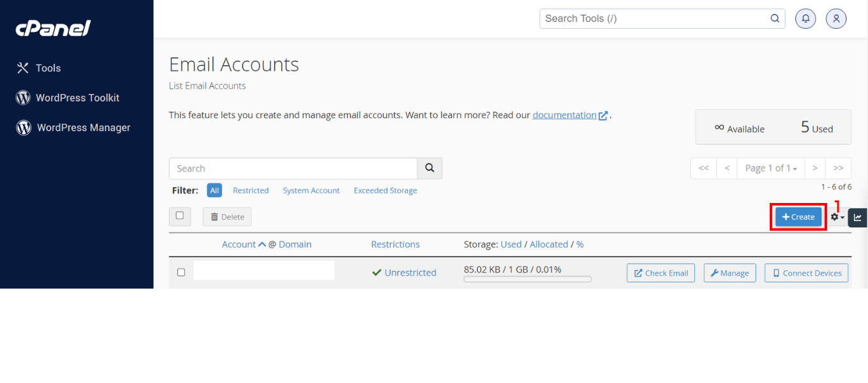Viewport: 868px width, 383px height.
Task: Open WordPress Toolkit from the sidebar
Action: click(77, 98)
